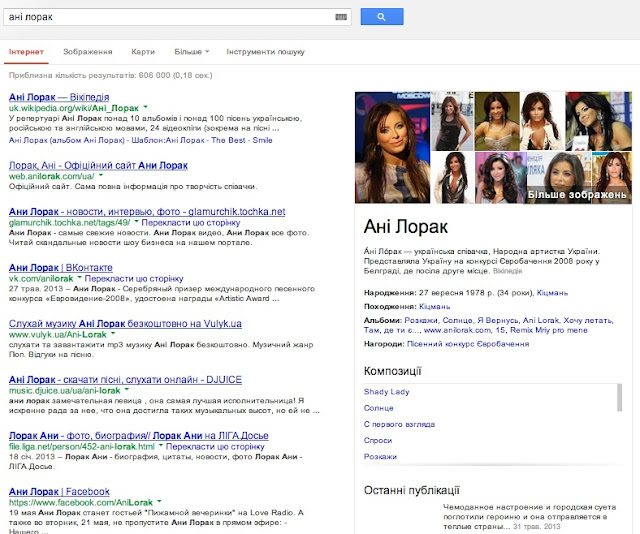Image resolution: width=640 pixels, height=534 pixels.
Task: Expand green arrow next to web.anilorak.com/ua/
Action: (x=101, y=176)
